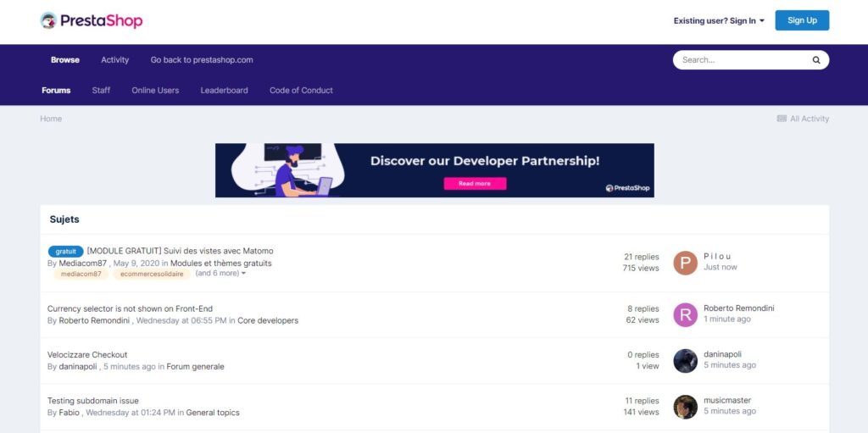868x433 pixels.
Task: Go back to prestashop.com link
Action: pyautogui.click(x=202, y=60)
